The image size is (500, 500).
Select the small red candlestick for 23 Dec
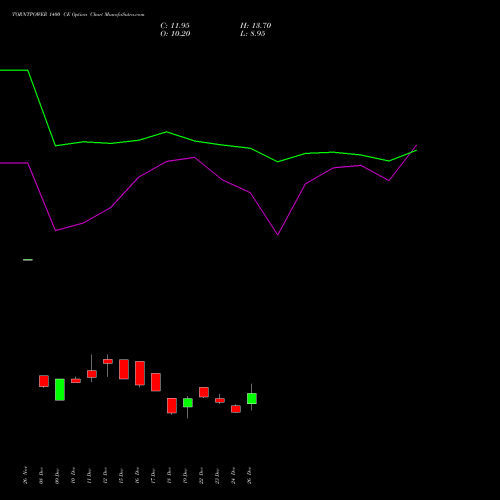pyautogui.click(x=220, y=400)
